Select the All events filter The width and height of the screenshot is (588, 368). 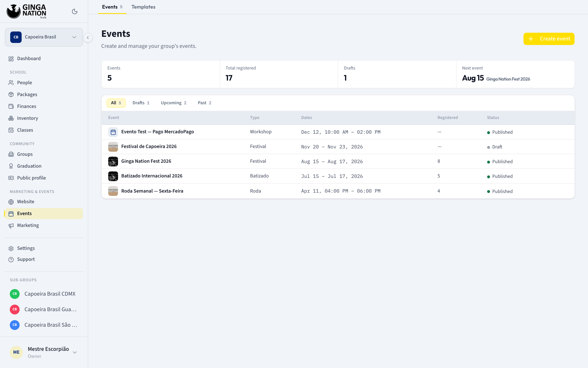[x=116, y=103]
